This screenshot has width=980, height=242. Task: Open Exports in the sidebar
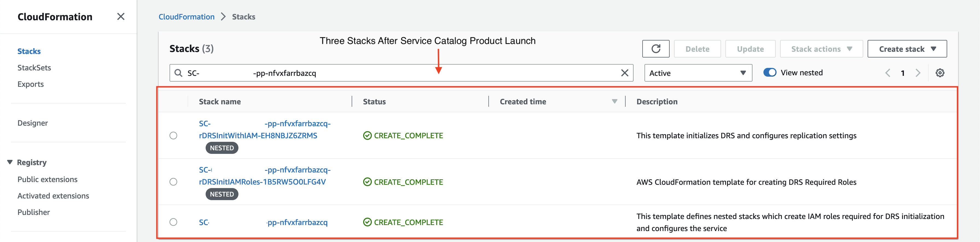pyautogui.click(x=30, y=84)
